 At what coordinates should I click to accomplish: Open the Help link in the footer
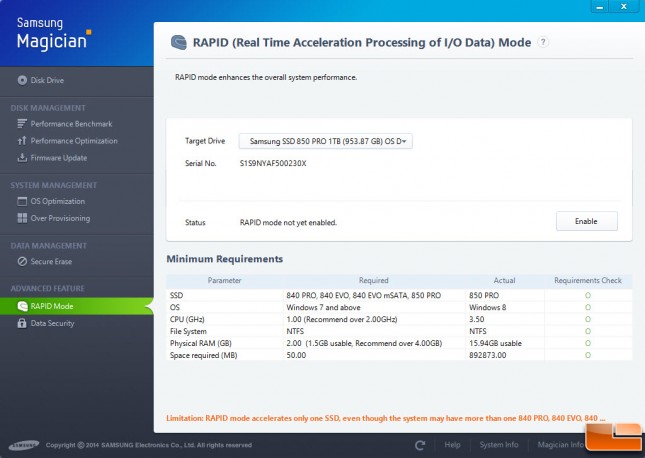pos(452,445)
